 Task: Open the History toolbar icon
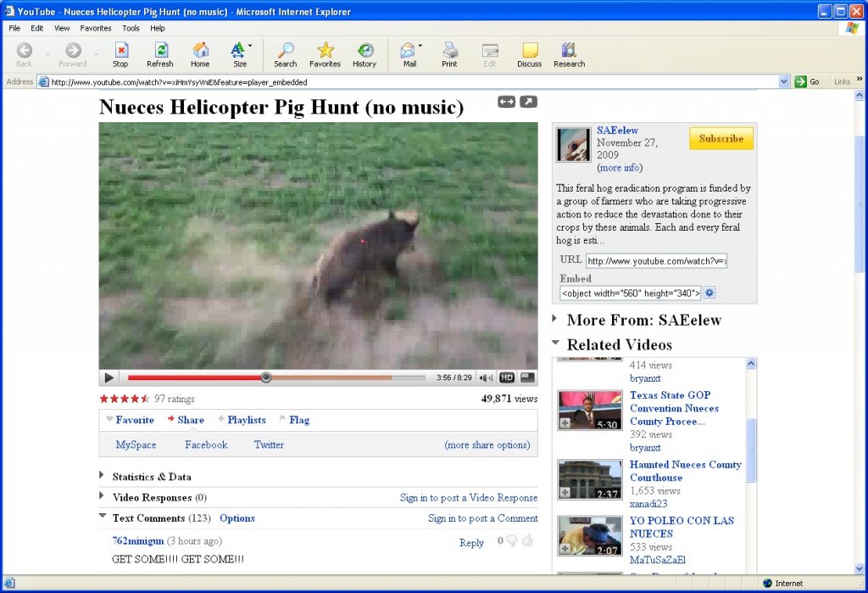pyautogui.click(x=364, y=51)
